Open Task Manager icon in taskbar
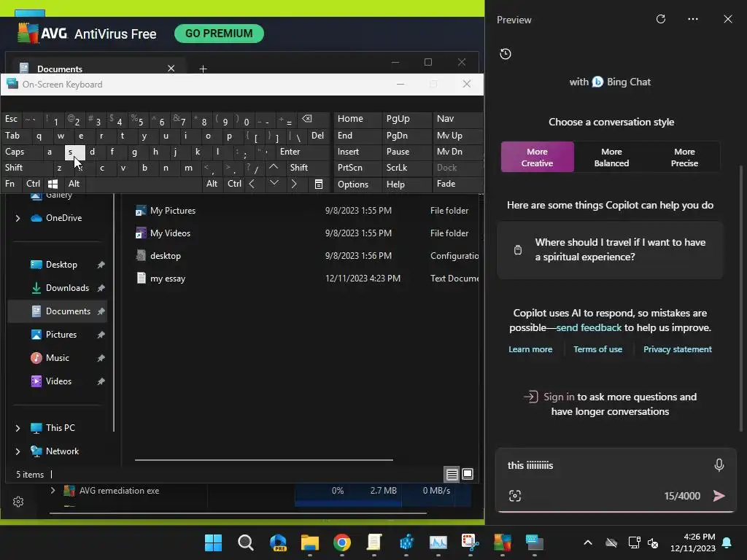 [x=438, y=542]
